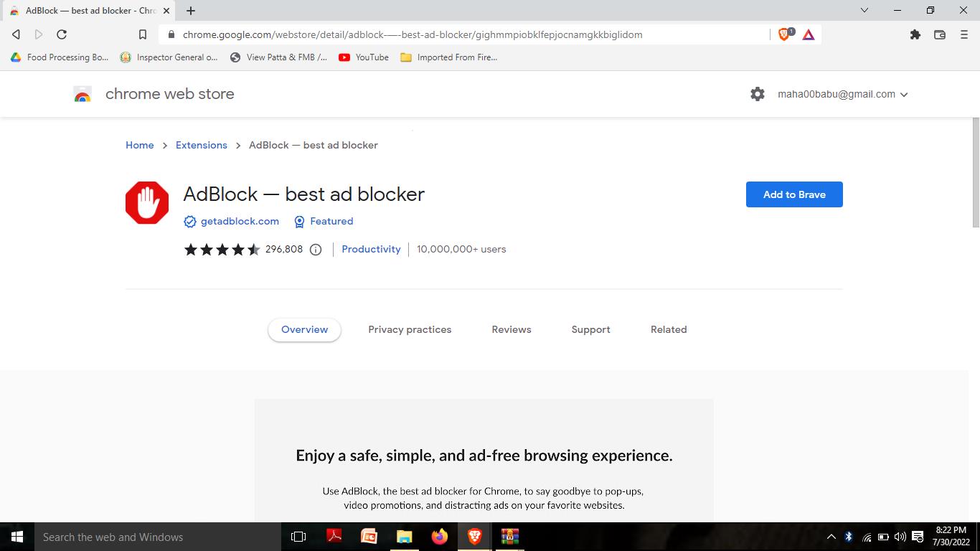Click the page vertical scrollbar

pyautogui.click(x=976, y=172)
